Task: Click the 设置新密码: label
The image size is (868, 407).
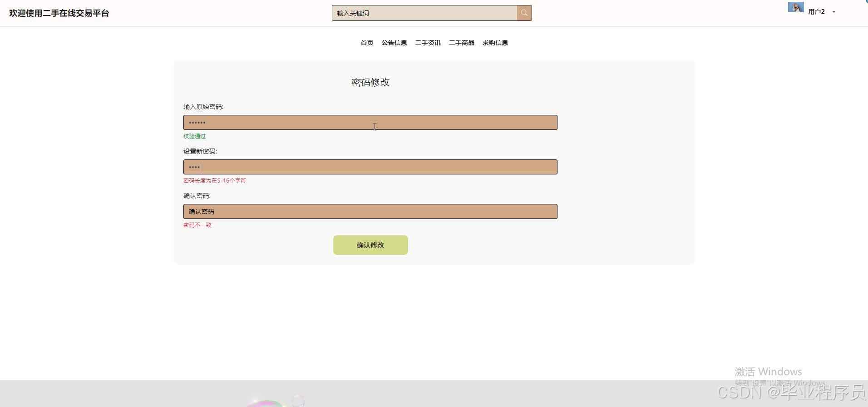Action: point(200,151)
